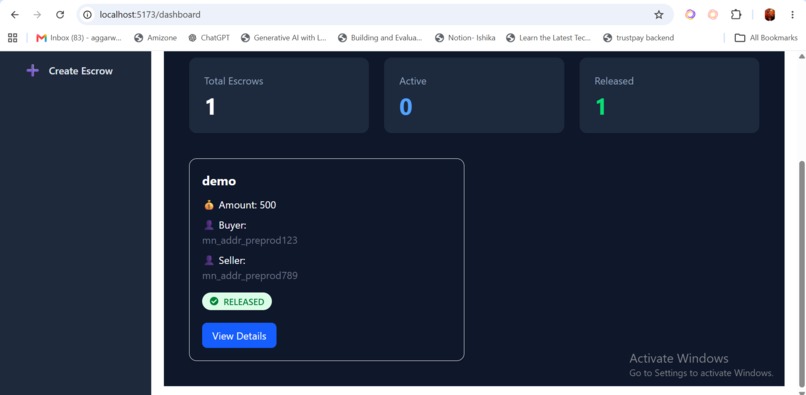Click the browser forward arrow

37,15
